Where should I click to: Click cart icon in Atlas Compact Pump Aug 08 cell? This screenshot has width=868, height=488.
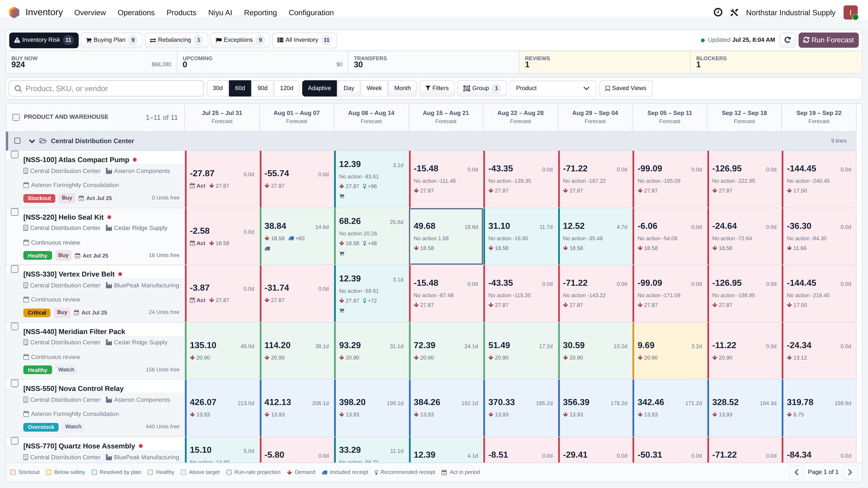point(342,196)
